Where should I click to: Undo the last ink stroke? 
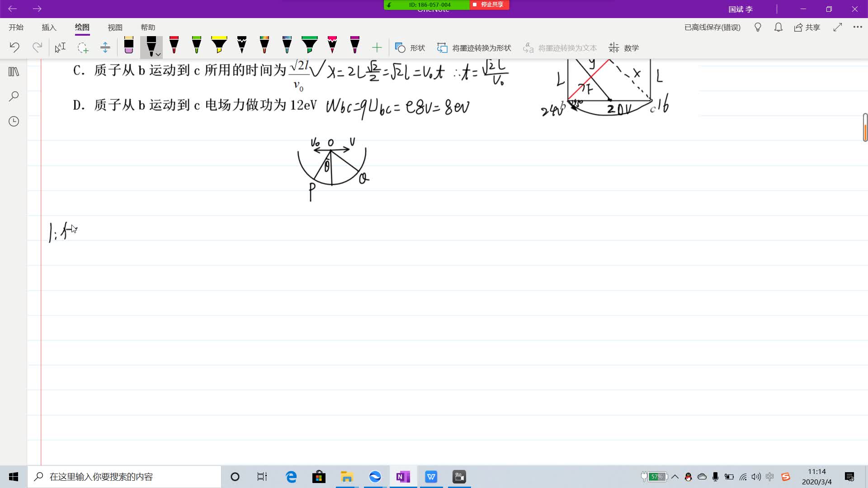click(14, 47)
